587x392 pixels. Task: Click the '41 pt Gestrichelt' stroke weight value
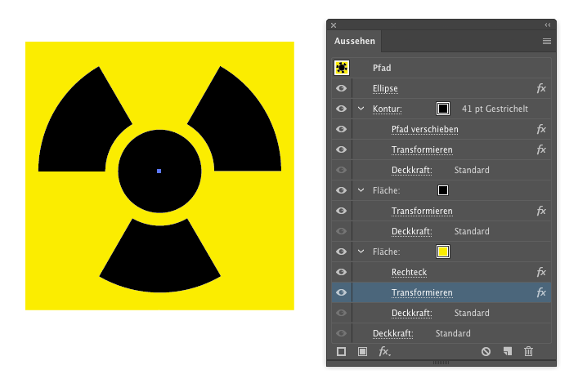495,109
